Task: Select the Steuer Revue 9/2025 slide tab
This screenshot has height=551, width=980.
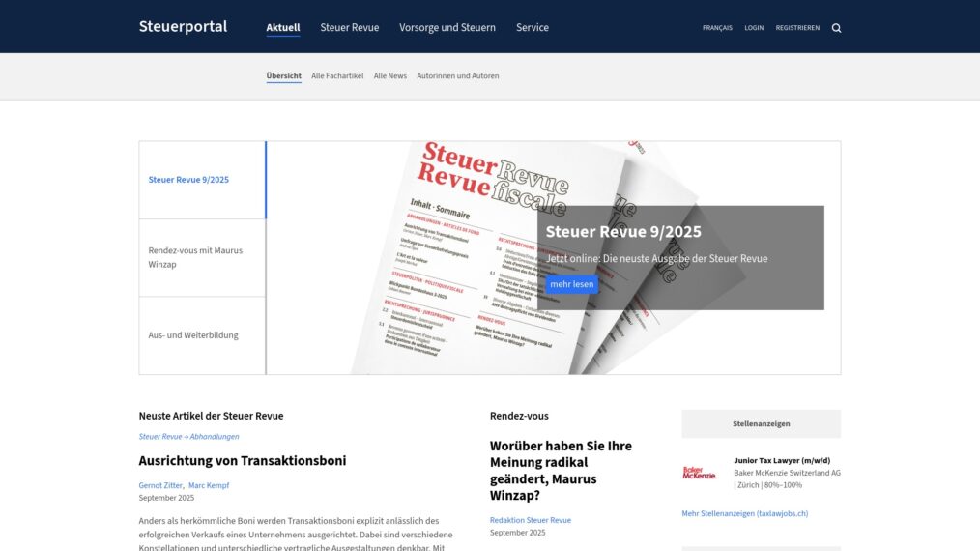Action: (x=203, y=180)
